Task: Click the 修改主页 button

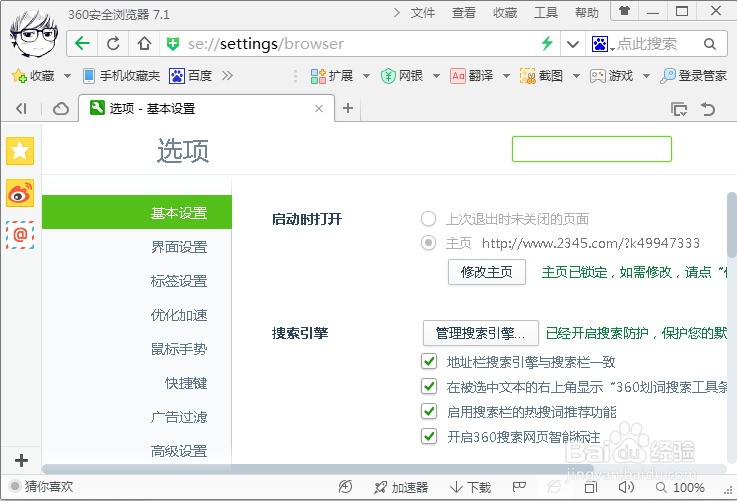Action: tap(486, 272)
